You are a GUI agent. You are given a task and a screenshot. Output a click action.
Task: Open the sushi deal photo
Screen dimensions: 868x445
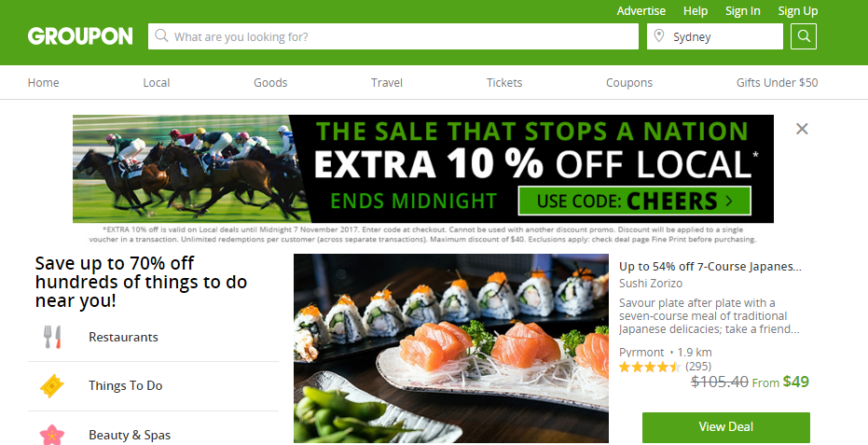pos(450,348)
